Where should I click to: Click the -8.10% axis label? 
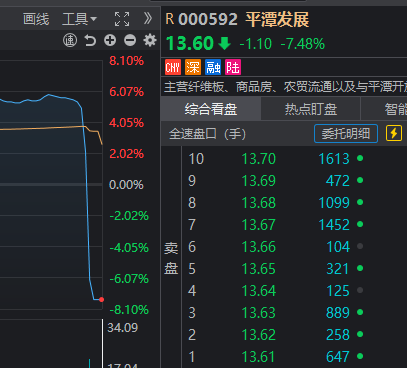[129, 310]
